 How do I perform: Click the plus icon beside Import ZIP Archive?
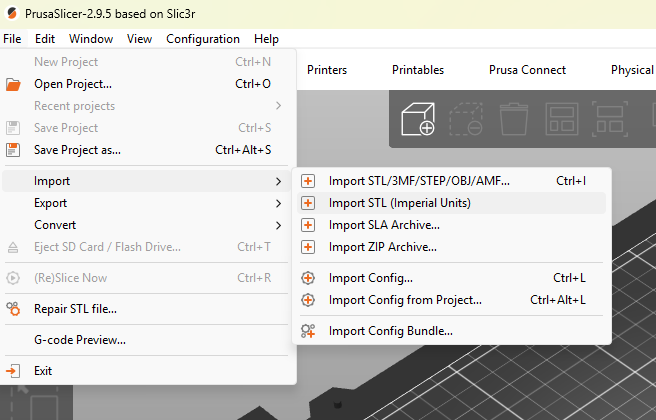click(x=308, y=247)
